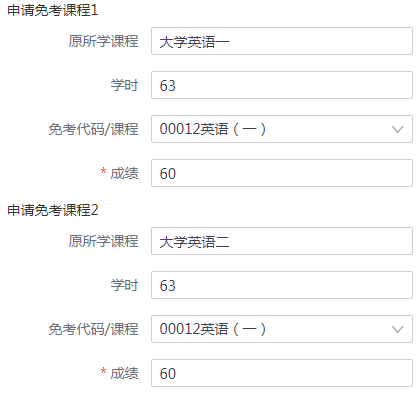This screenshot has height=394, width=418.
Task: Click the 原所学课程 label in course 2
Action: point(103,241)
